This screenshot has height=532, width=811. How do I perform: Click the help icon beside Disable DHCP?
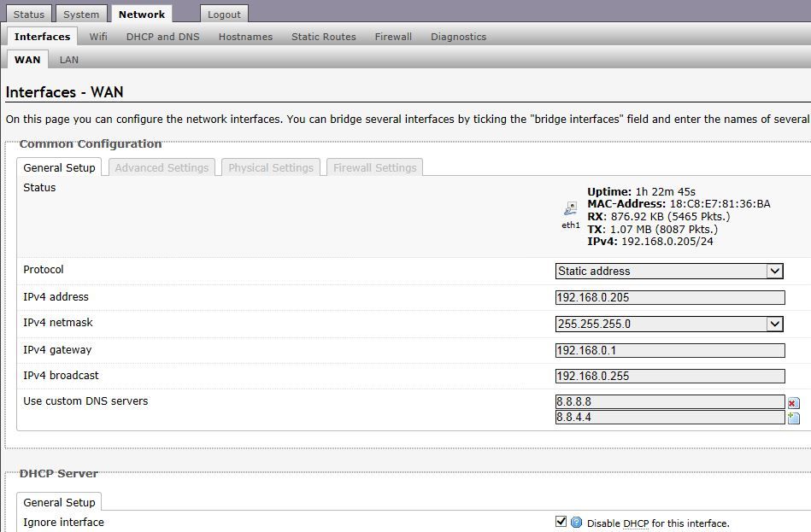[576, 523]
